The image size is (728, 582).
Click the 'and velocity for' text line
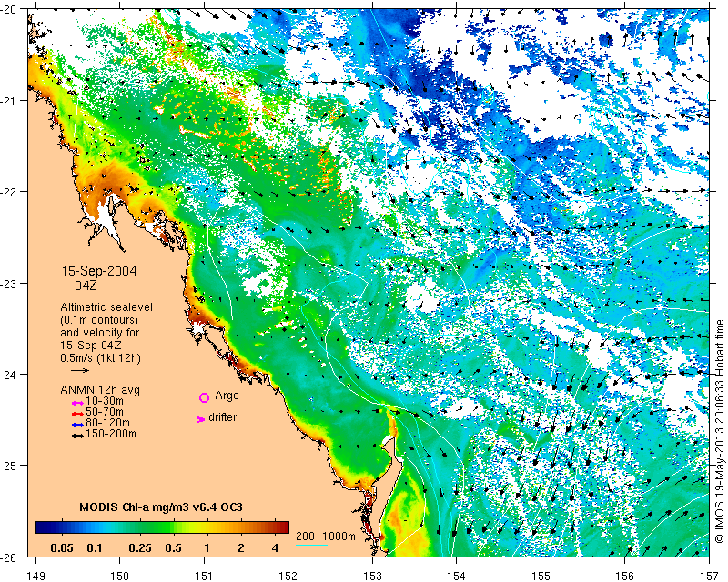100,333
